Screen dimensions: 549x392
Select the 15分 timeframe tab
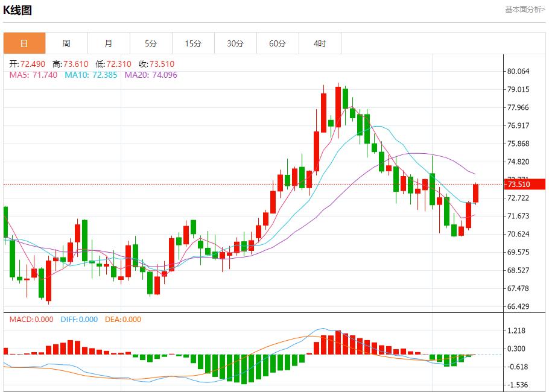pos(193,43)
